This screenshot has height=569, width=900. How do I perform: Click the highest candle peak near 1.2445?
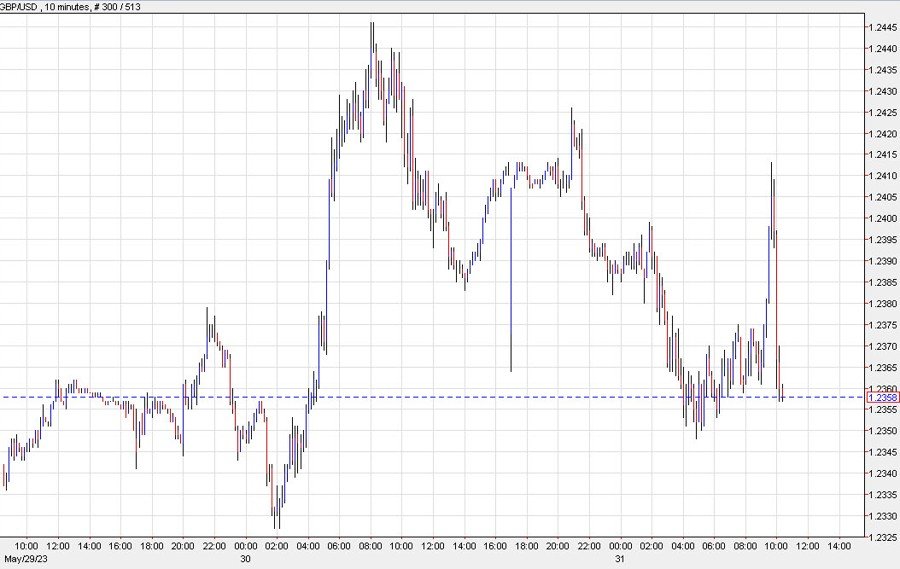tap(372, 24)
